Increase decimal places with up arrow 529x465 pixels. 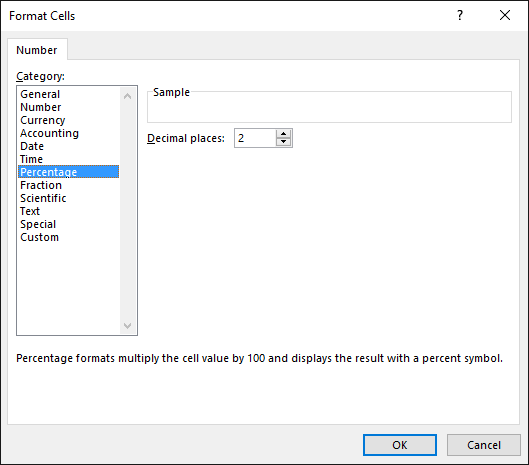click(x=283, y=134)
